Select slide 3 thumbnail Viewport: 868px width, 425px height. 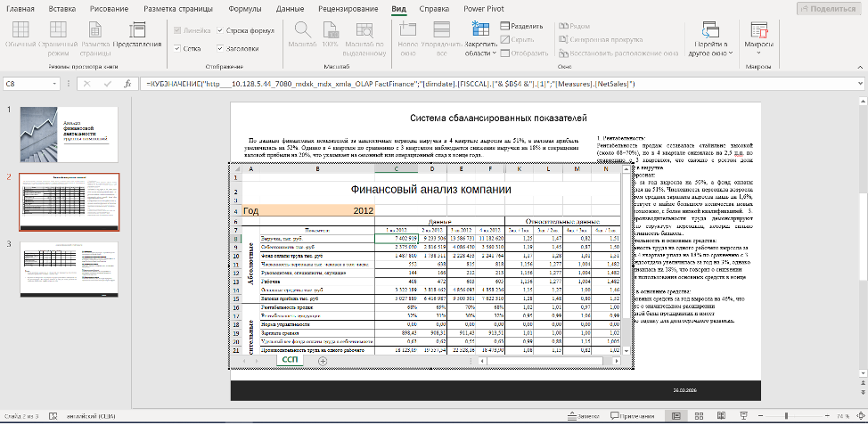pos(69,269)
